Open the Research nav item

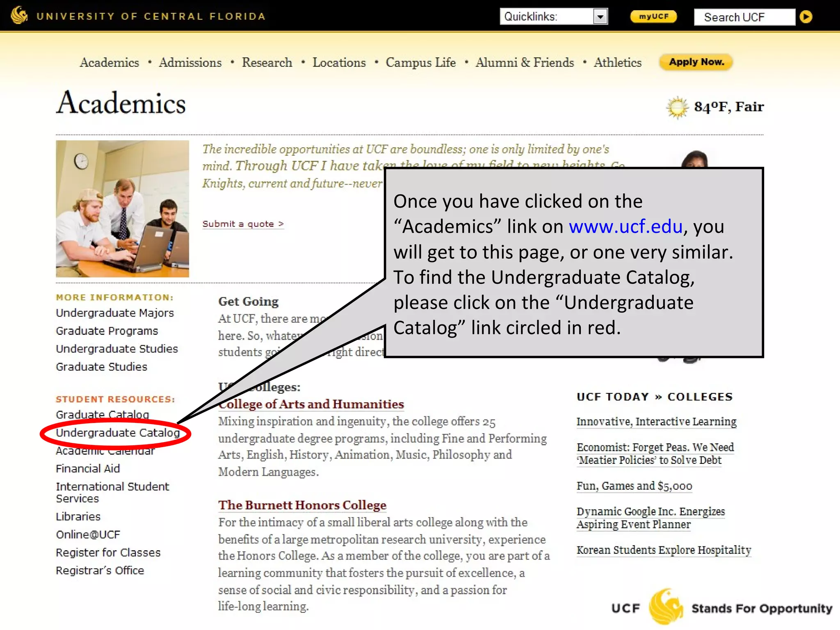click(x=267, y=62)
